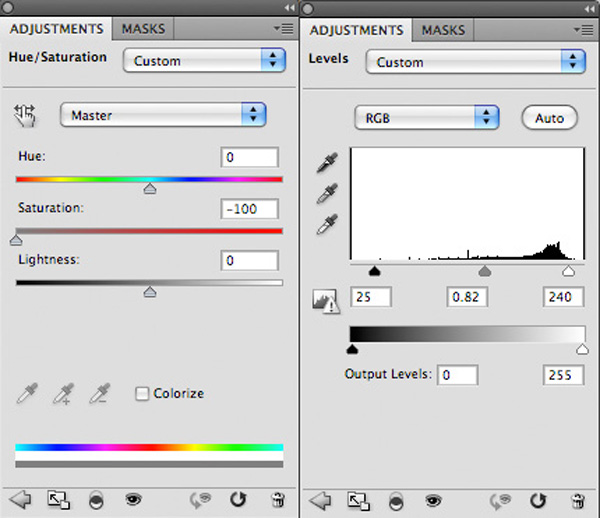
Task: Toggle layer visibility eye in Hue/Saturation panel
Action: tap(133, 498)
